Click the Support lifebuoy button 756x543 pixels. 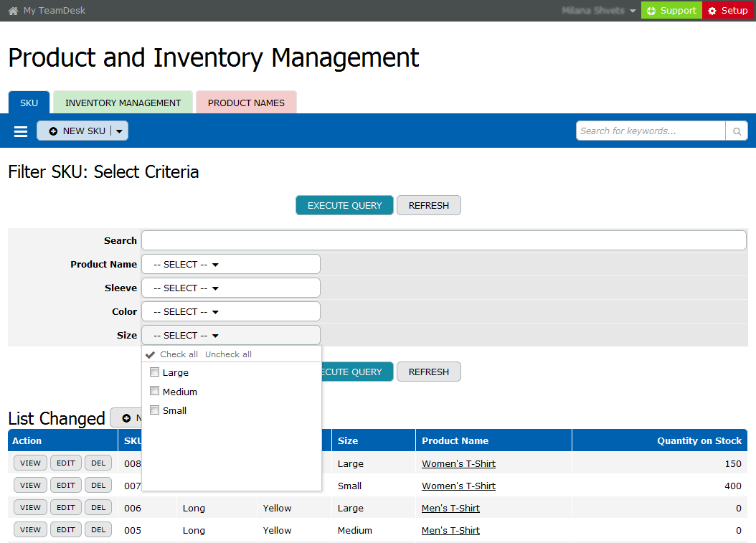coord(671,11)
